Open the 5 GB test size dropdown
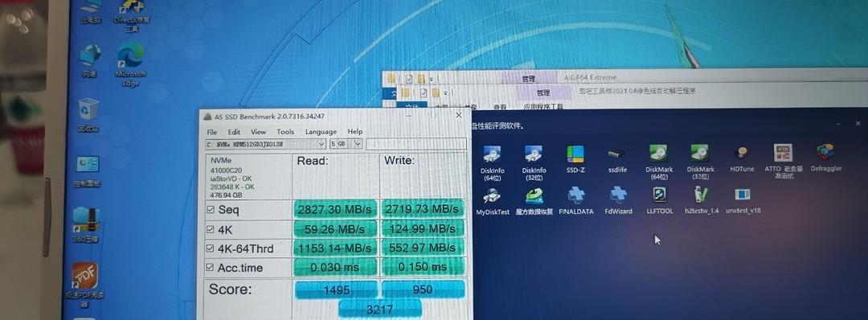The image size is (868, 320). coord(346,144)
